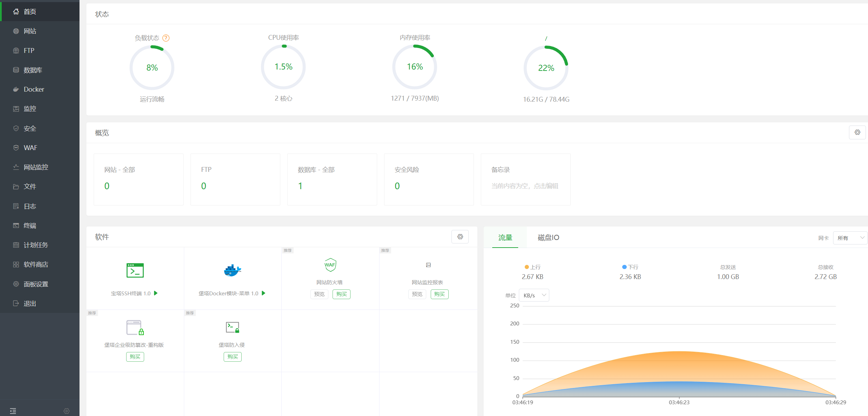
Task: Switch to the 磁盘IO tab
Action: 548,238
